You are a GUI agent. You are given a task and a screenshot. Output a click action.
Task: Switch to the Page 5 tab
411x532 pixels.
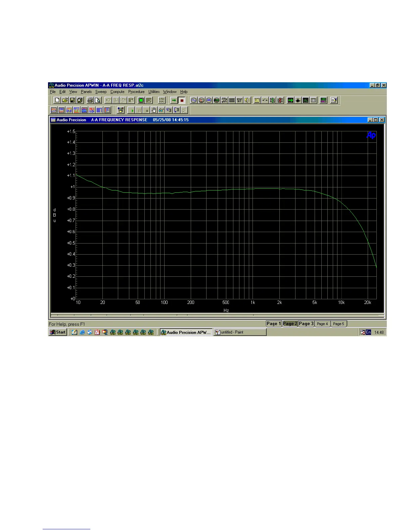[338, 324]
